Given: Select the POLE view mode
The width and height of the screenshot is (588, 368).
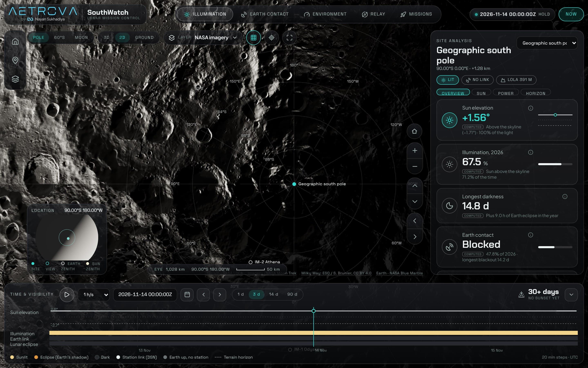Looking at the screenshot, I should pyautogui.click(x=38, y=37).
